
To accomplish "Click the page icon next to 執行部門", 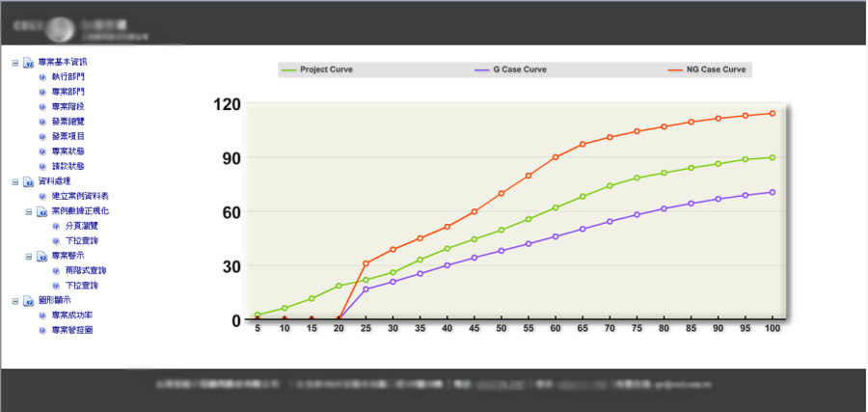I will tap(42, 76).
